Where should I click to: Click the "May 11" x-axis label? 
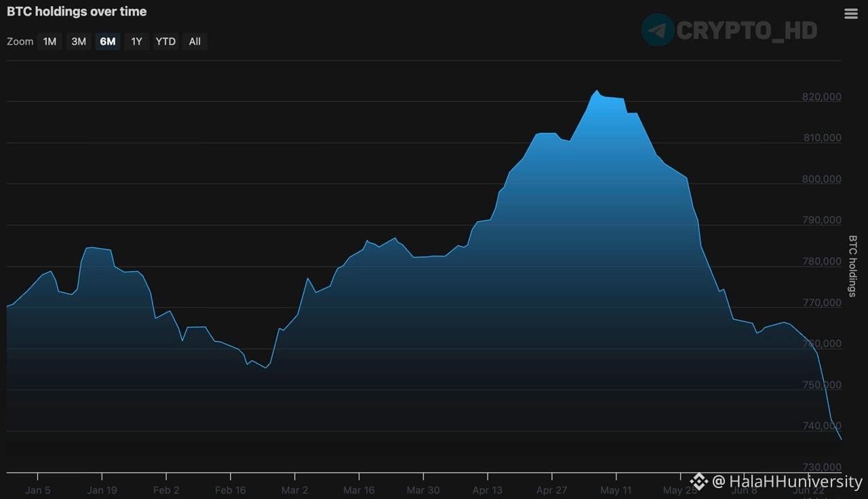pyautogui.click(x=616, y=490)
